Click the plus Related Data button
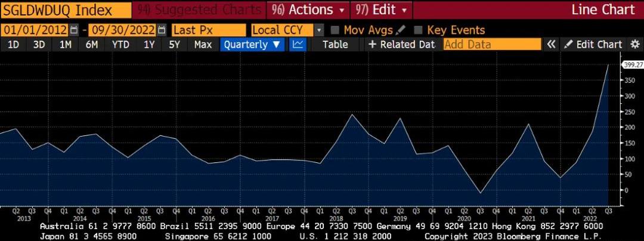 click(401, 44)
